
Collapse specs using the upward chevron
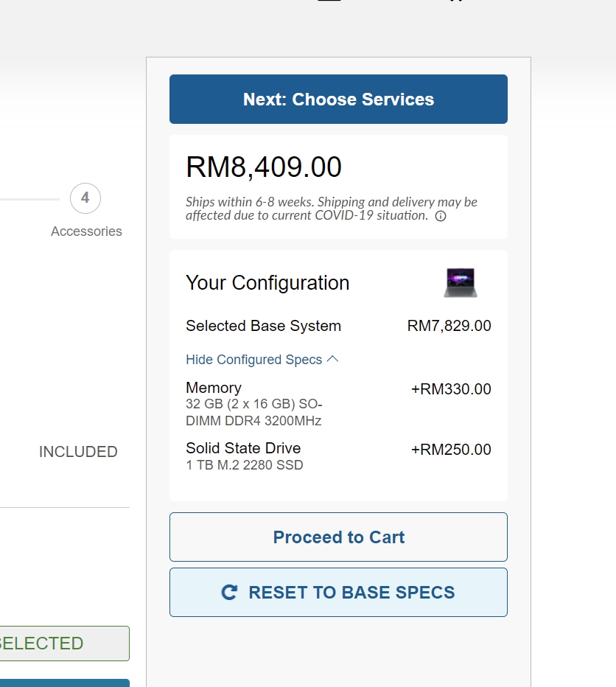[x=332, y=359]
